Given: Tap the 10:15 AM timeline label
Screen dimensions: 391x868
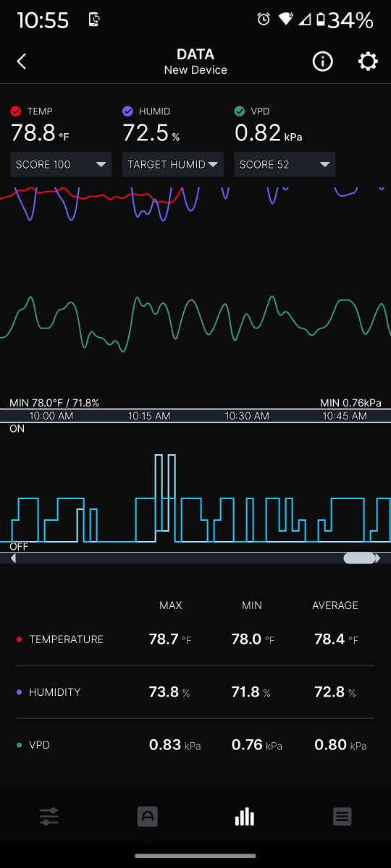Looking at the screenshot, I should (149, 416).
